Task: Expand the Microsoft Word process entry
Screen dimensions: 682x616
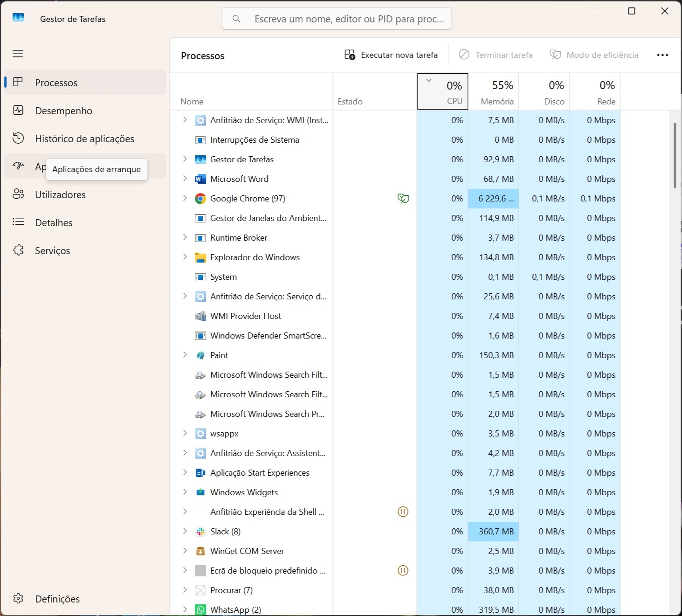Action: point(185,179)
